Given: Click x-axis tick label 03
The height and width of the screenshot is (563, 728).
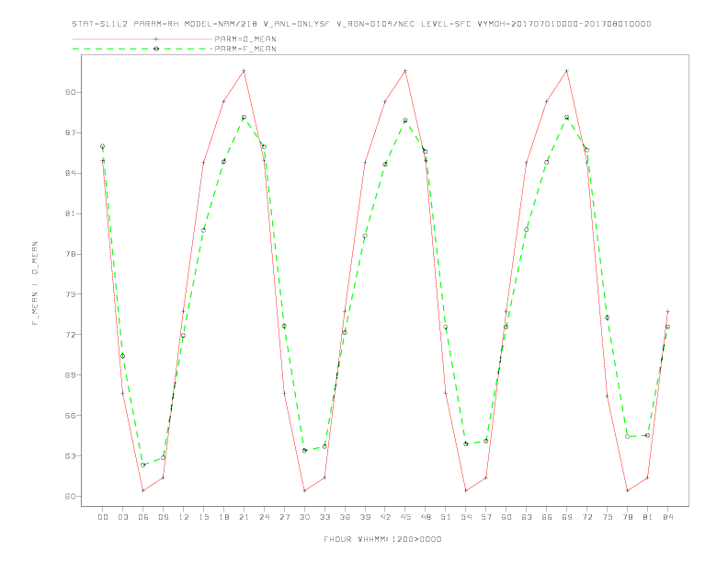Looking at the screenshot, I should point(123,517).
